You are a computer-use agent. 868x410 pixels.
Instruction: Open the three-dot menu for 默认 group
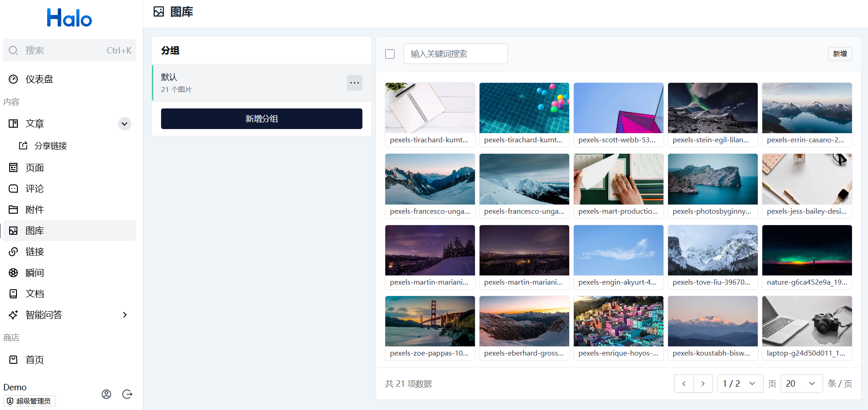point(354,83)
